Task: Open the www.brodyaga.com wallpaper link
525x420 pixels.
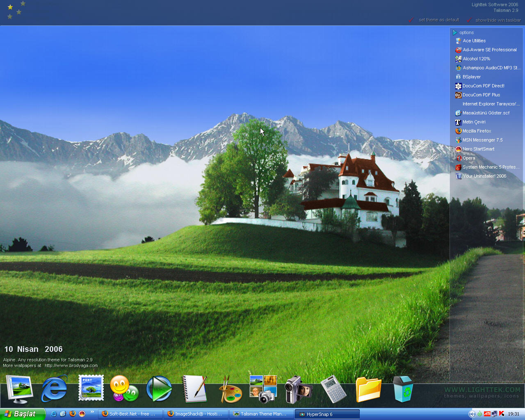Action: click(71, 365)
